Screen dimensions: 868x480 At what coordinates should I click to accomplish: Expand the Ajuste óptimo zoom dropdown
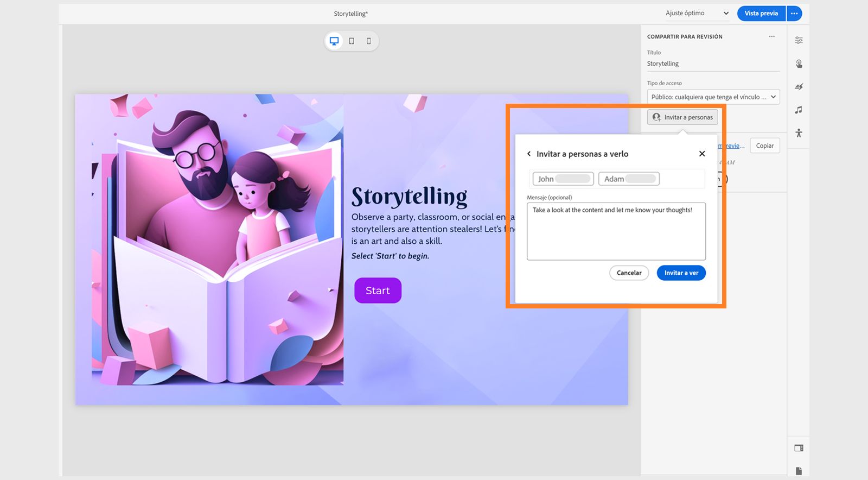click(697, 13)
